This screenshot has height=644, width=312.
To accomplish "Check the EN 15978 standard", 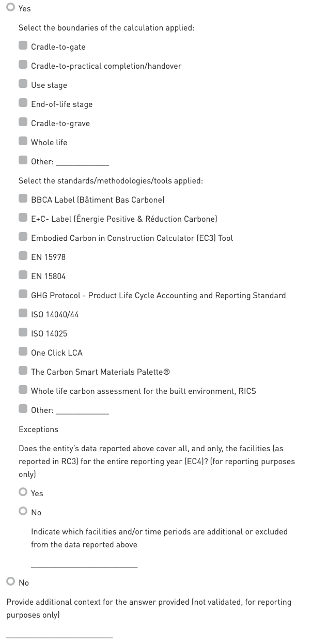I will (x=23, y=256).
